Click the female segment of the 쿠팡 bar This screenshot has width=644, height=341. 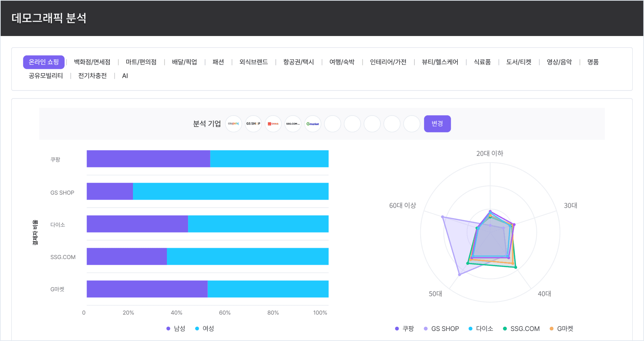(x=269, y=159)
